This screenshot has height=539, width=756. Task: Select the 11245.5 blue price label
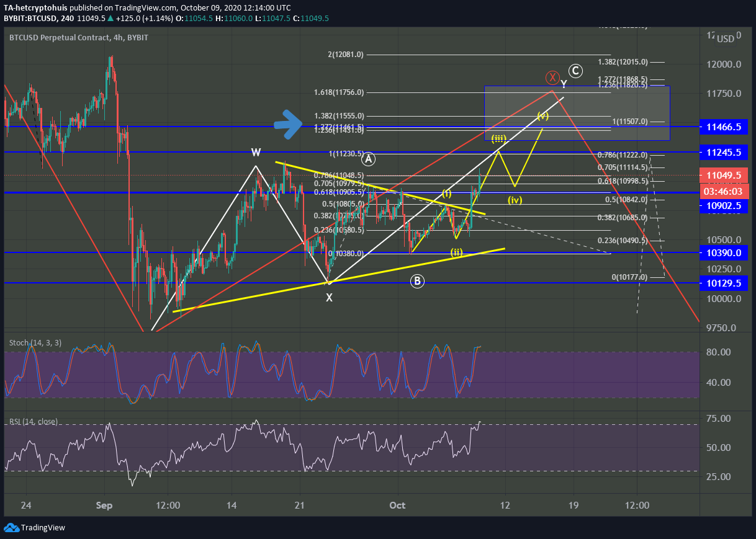(724, 152)
